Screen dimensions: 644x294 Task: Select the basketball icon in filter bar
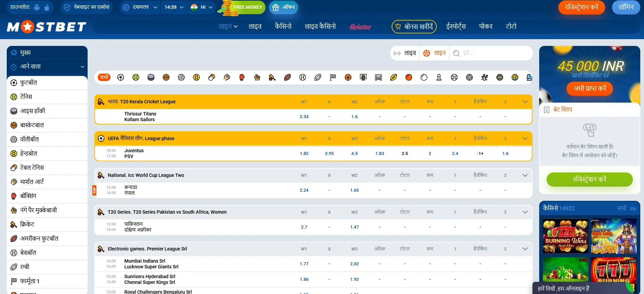tap(166, 77)
